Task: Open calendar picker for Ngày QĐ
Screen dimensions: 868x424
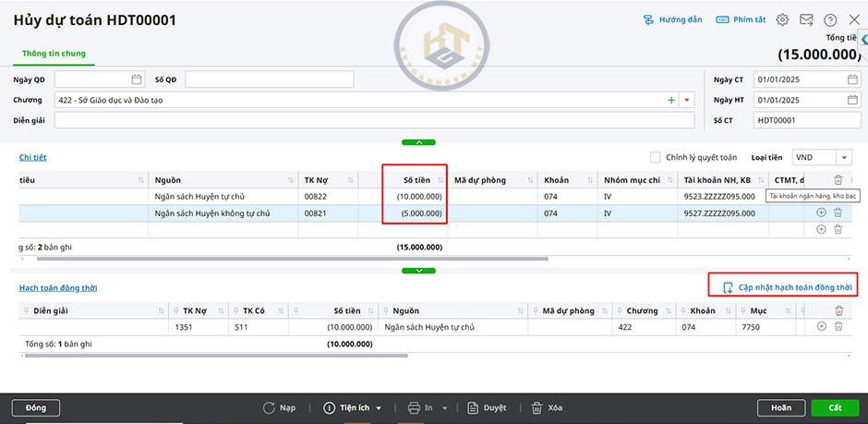Action: [137, 79]
